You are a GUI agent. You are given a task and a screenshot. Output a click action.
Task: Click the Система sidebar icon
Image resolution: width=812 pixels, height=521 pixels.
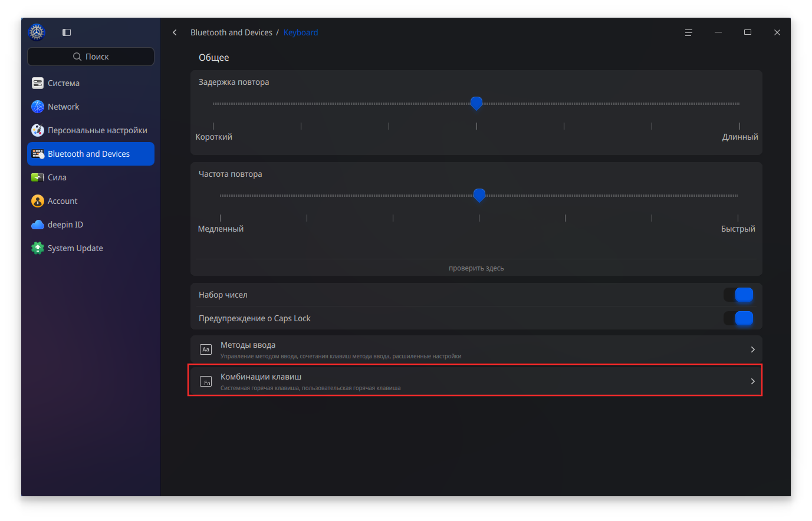38,83
